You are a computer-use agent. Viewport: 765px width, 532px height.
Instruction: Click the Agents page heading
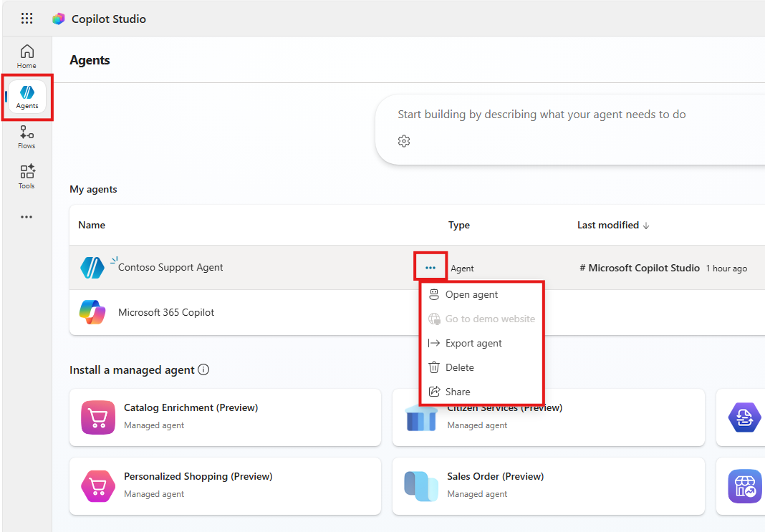(x=90, y=60)
